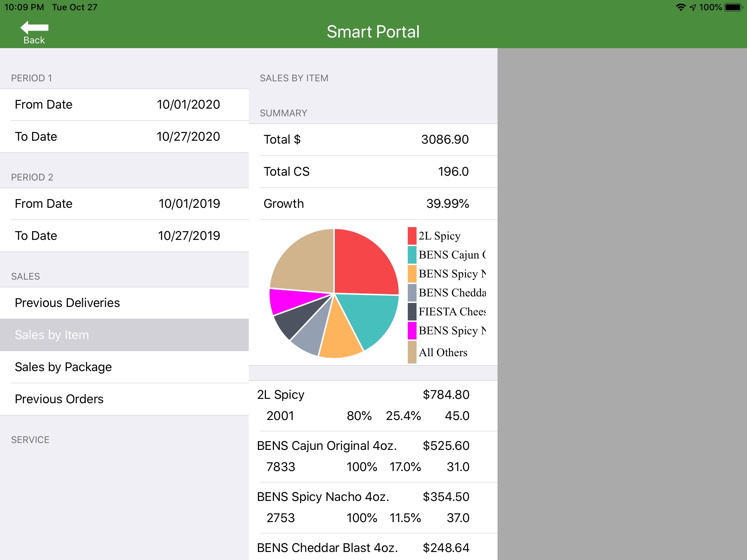Click item code 2001
Image resolution: width=747 pixels, height=560 pixels.
click(x=280, y=416)
